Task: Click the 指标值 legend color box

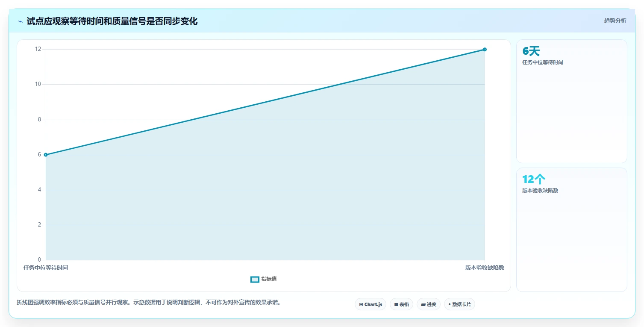Action: 255,280
